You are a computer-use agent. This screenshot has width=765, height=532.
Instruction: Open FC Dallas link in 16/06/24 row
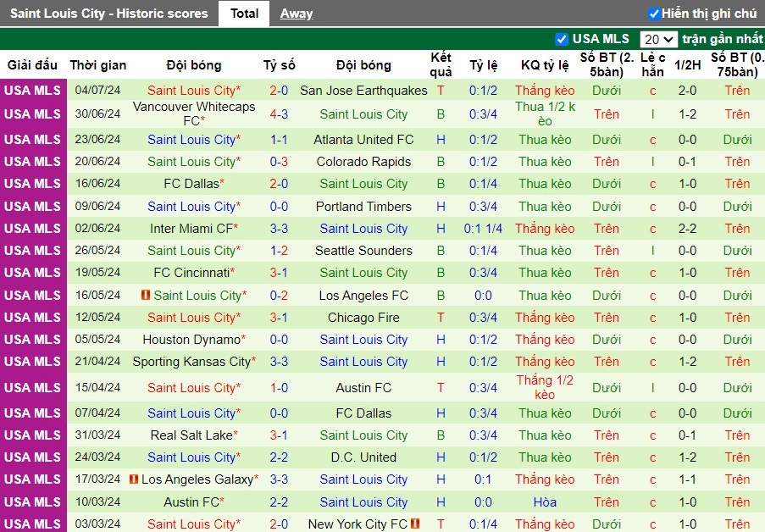(191, 184)
